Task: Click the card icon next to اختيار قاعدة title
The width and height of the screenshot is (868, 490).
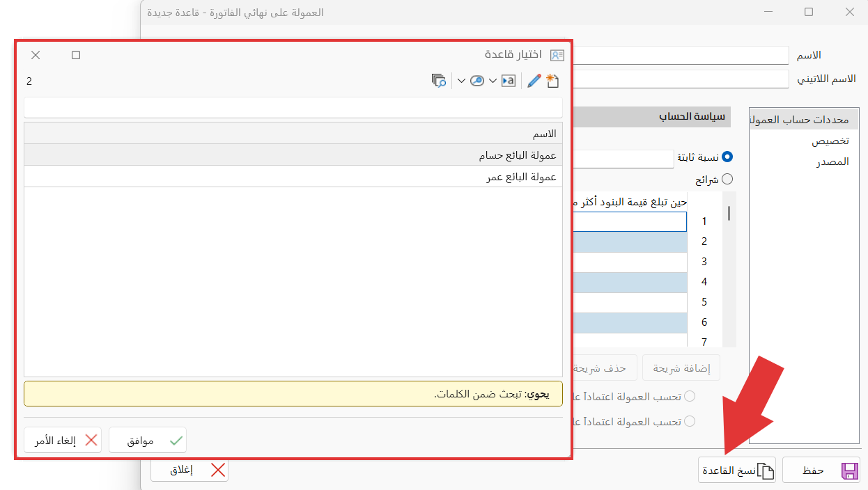Action: point(557,55)
